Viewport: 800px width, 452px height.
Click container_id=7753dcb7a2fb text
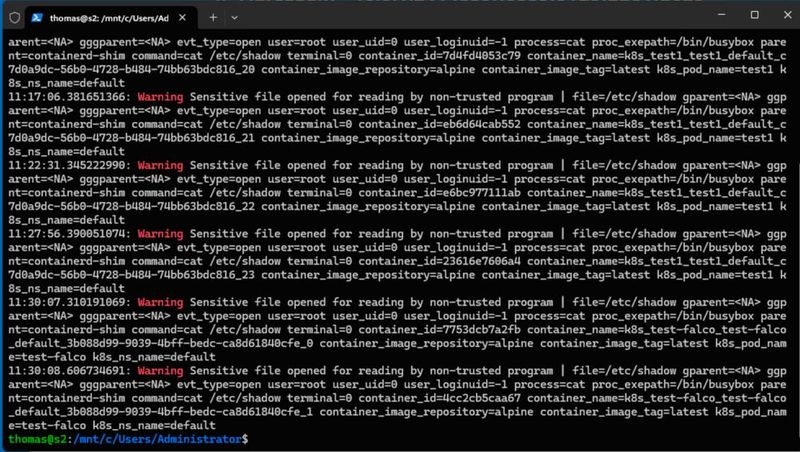(440, 330)
